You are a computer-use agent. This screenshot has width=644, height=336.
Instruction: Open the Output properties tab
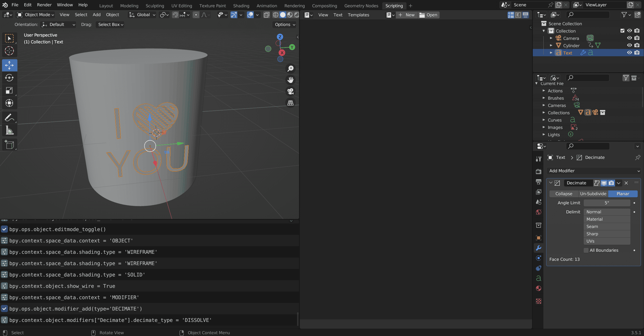point(539,182)
